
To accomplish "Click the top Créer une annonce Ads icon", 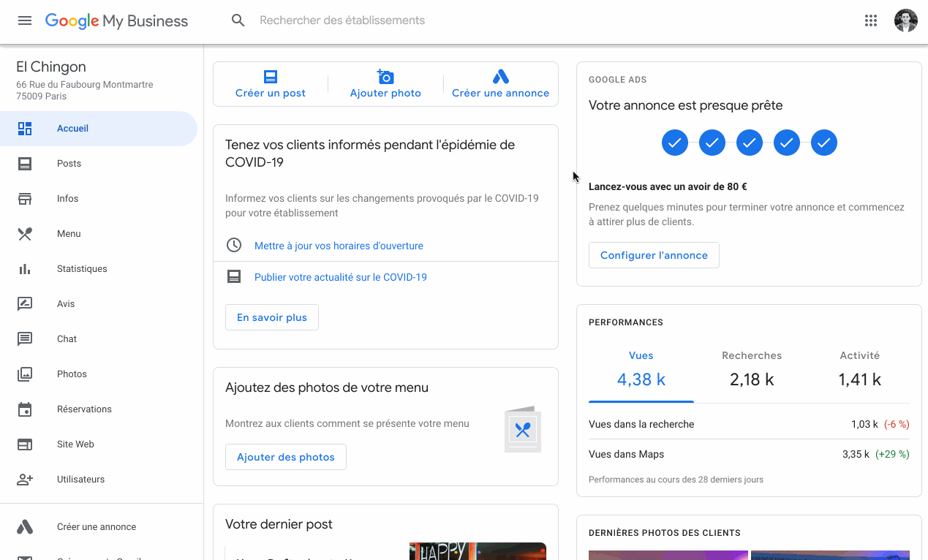I will point(500,77).
